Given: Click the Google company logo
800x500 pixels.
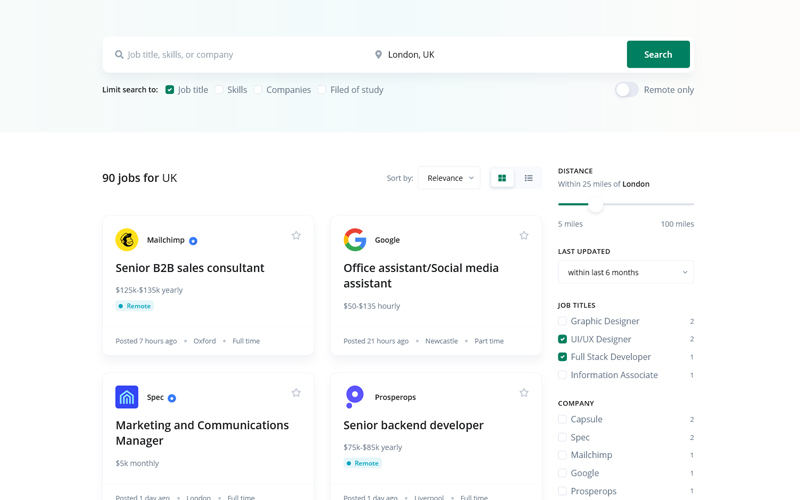Looking at the screenshot, I should point(355,240).
